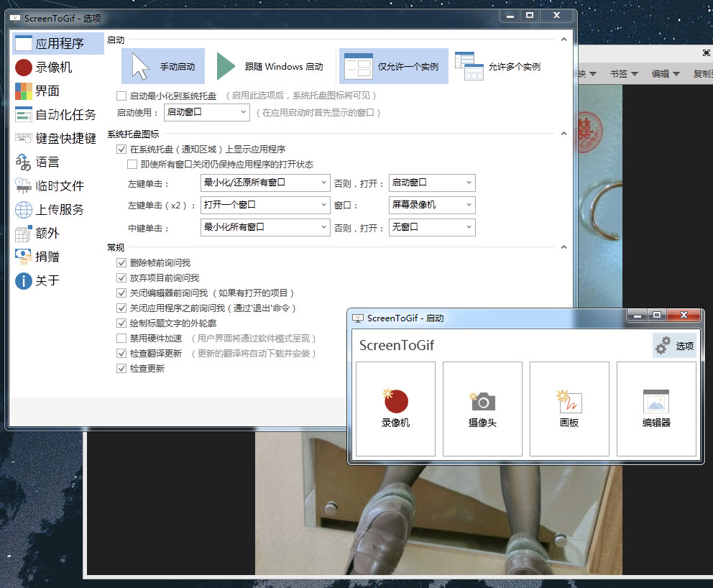Select the 手动启动 startup option

163,65
